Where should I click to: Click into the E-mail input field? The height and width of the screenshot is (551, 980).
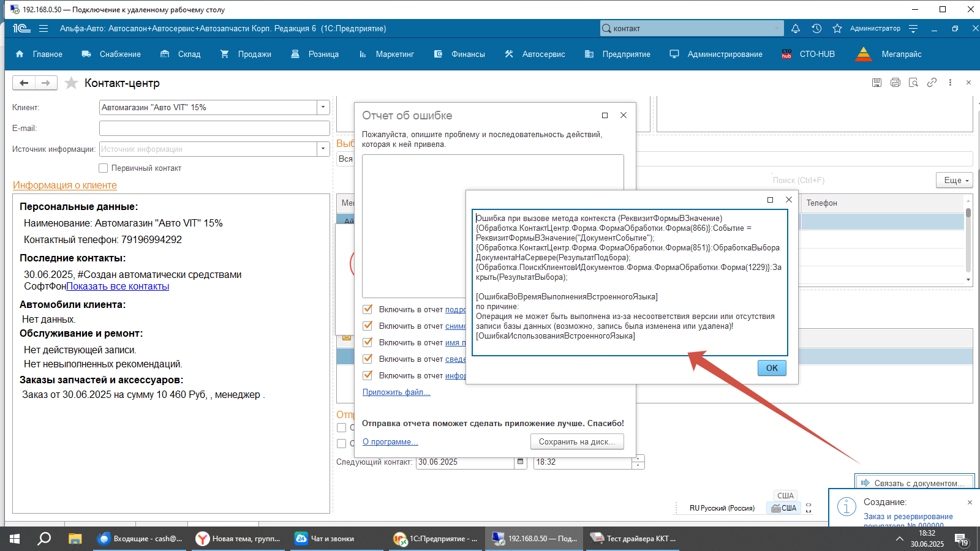[214, 128]
